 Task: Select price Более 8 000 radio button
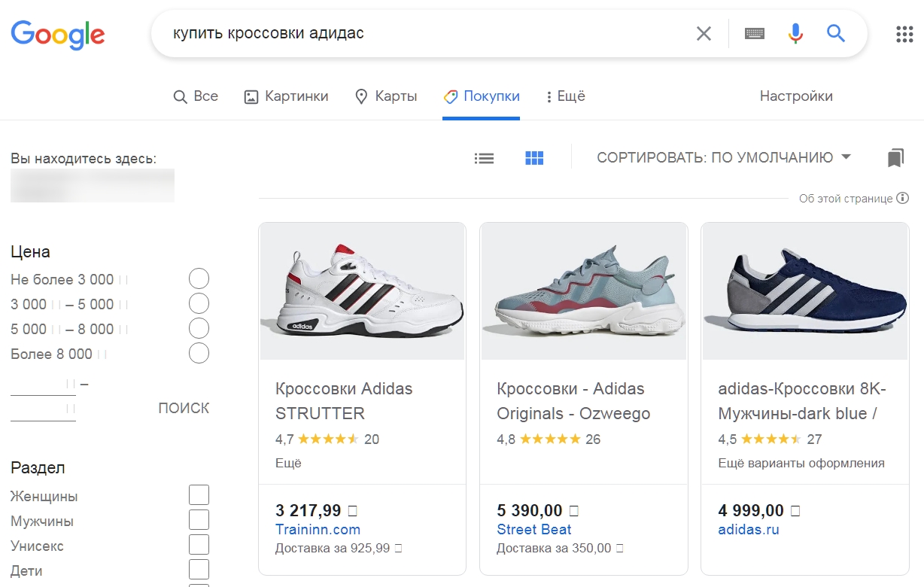(x=199, y=354)
